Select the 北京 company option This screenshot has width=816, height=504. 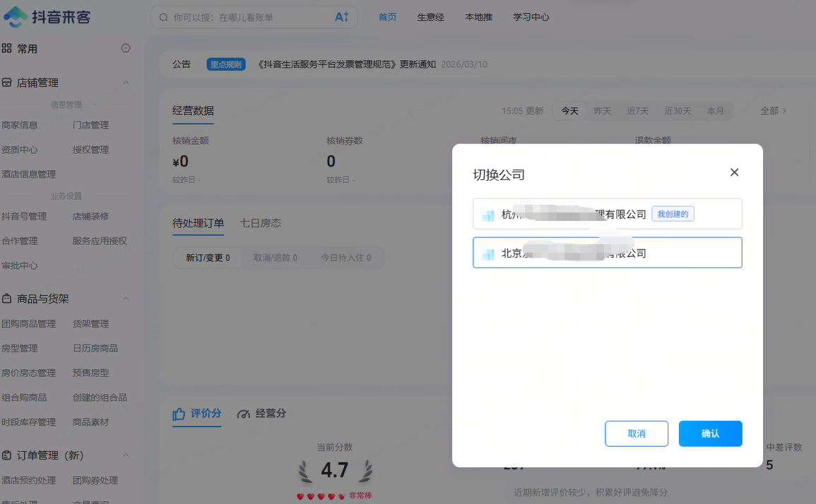click(x=608, y=253)
